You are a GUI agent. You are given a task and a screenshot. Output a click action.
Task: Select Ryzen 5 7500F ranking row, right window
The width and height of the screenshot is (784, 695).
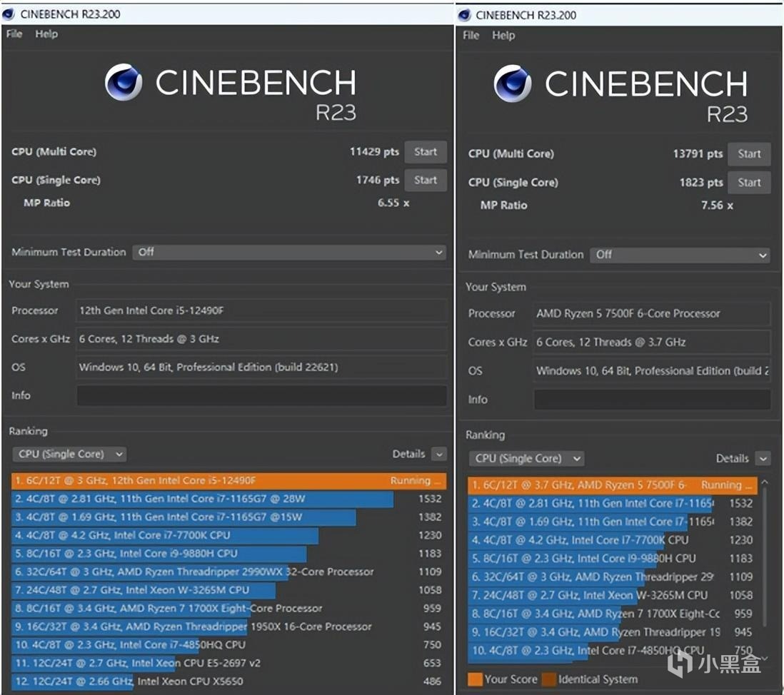click(x=613, y=485)
